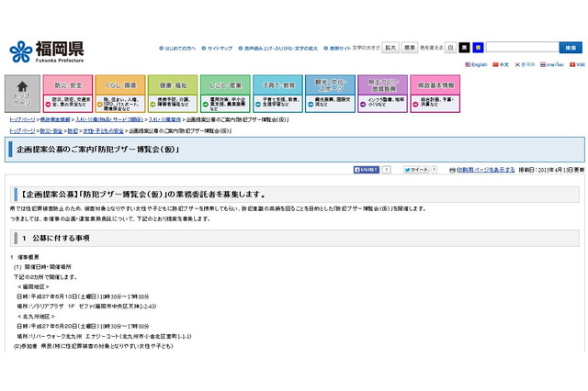Open the はじめての方へ link
Viewport: 588px width, 391px height.
[180, 49]
